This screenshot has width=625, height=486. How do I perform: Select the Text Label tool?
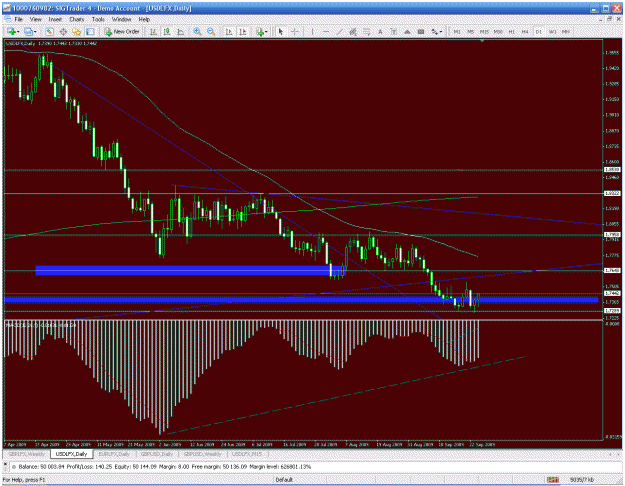click(x=394, y=31)
